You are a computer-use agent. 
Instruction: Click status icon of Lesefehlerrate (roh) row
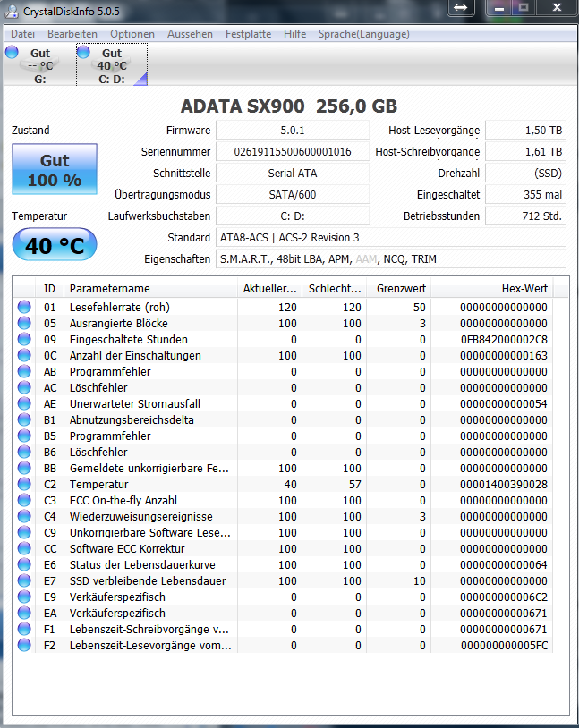pyautogui.click(x=24, y=307)
